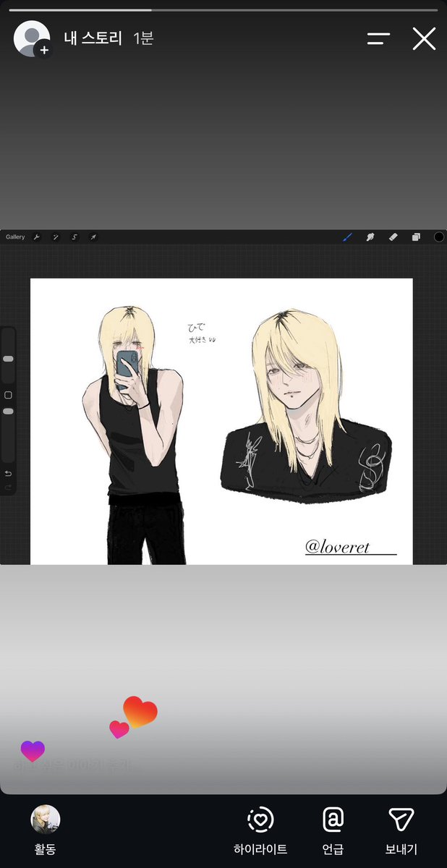447x868 pixels.
Task: Open 활동 activity viewers avatar
Action: point(45,820)
